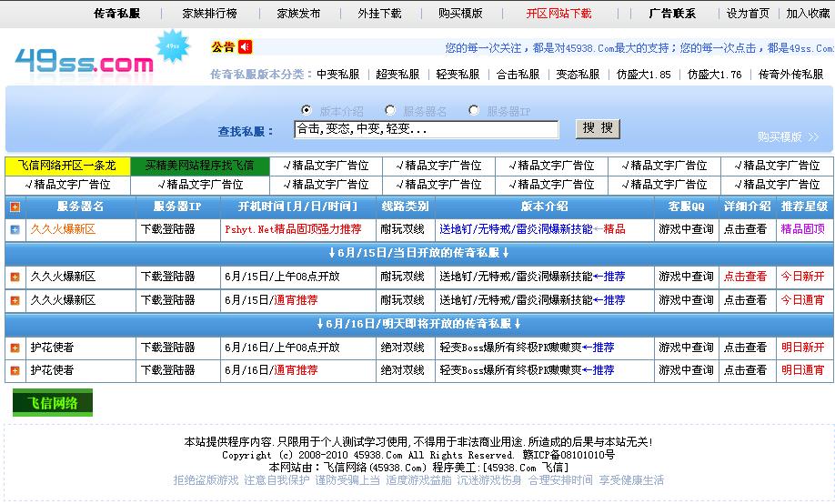This screenshot has height=504, width=835.
Task: Select the 服务器名 radio button
Action: click(x=390, y=110)
